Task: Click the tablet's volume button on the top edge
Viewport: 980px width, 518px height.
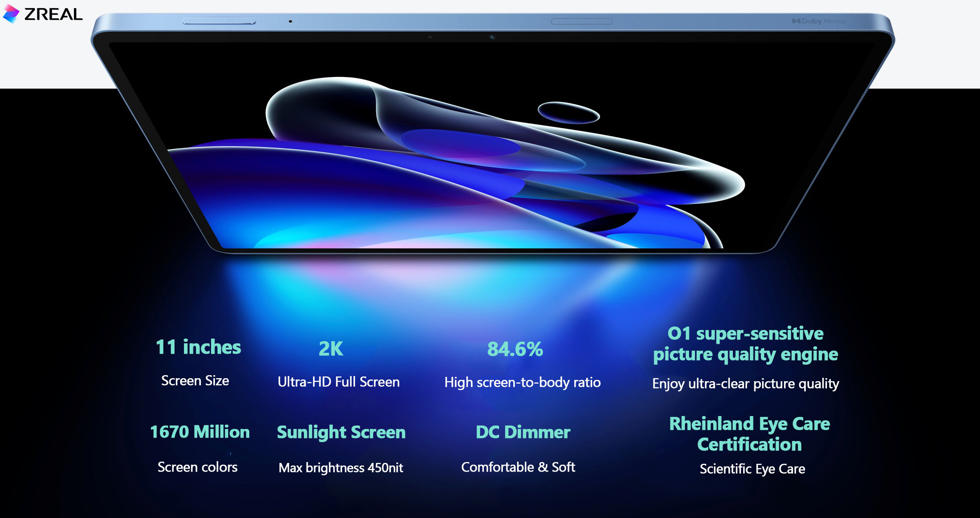Action: (x=219, y=21)
